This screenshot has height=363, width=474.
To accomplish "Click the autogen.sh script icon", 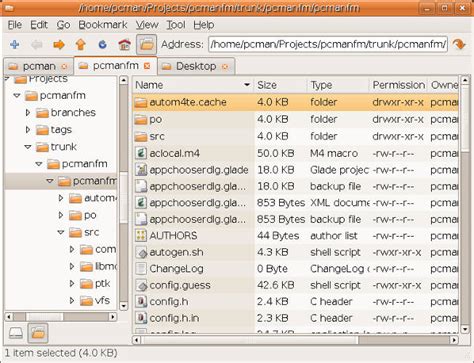I will point(141,252).
